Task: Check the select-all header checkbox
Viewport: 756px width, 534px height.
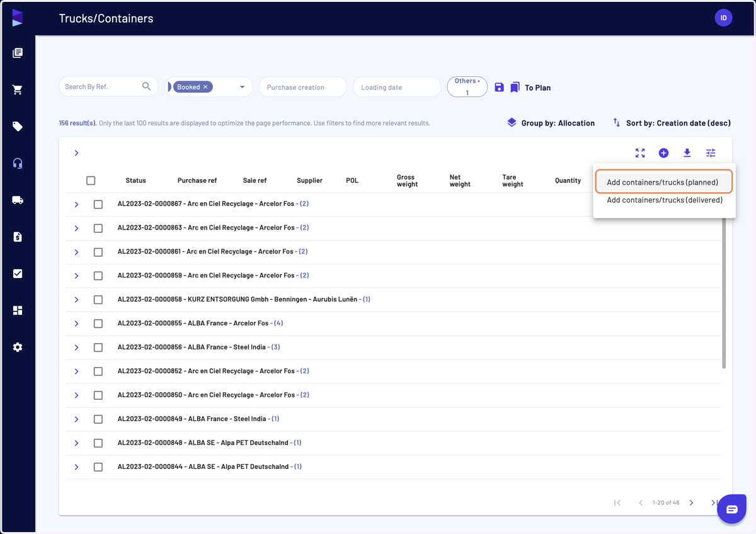Action: (x=91, y=180)
